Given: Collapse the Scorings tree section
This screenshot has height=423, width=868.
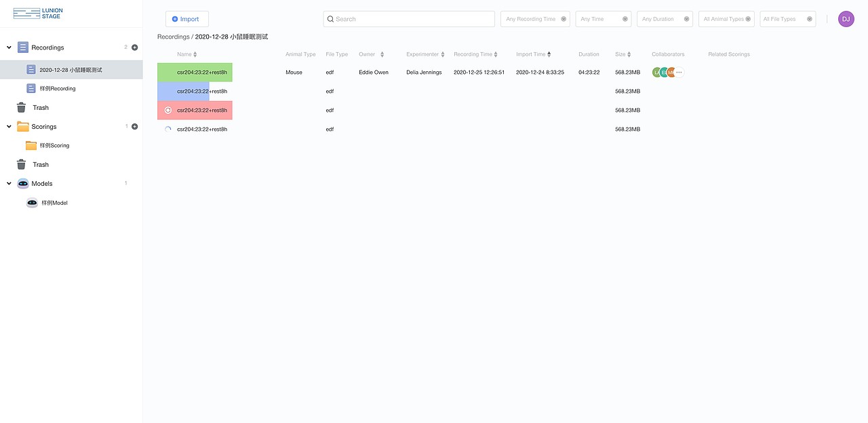Looking at the screenshot, I should (9, 127).
